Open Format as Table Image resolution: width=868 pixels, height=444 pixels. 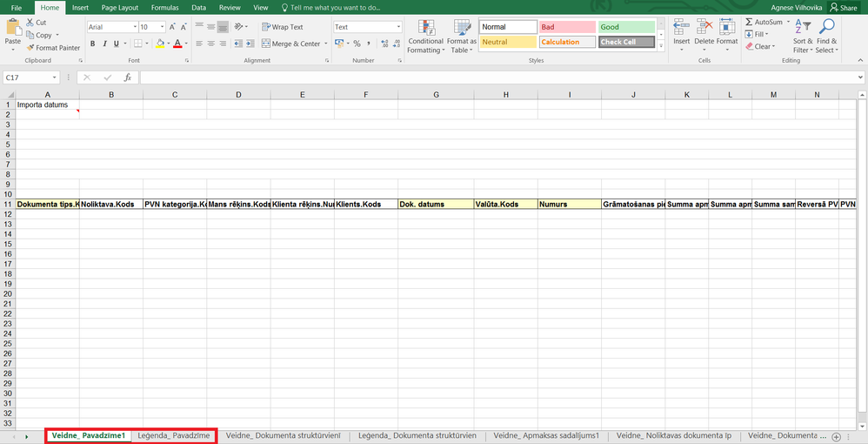(461, 36)
